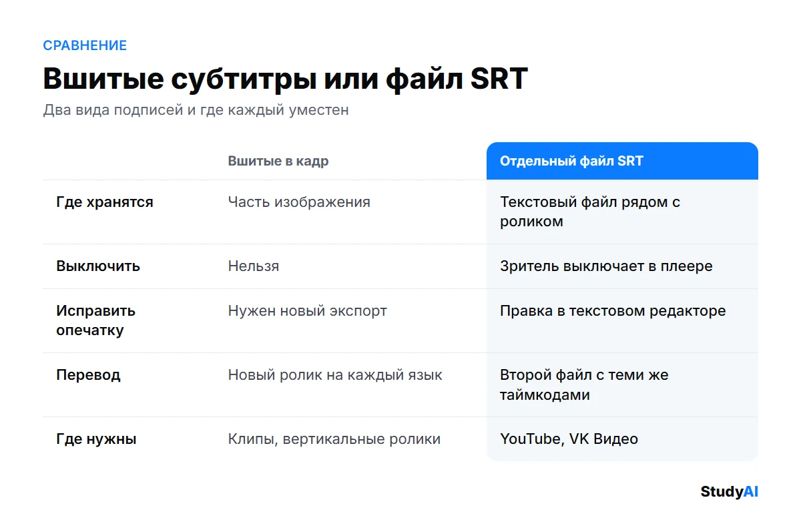Click the row label 'Перевод'
The width and height of the screenshot is (801, 532).
88,375
